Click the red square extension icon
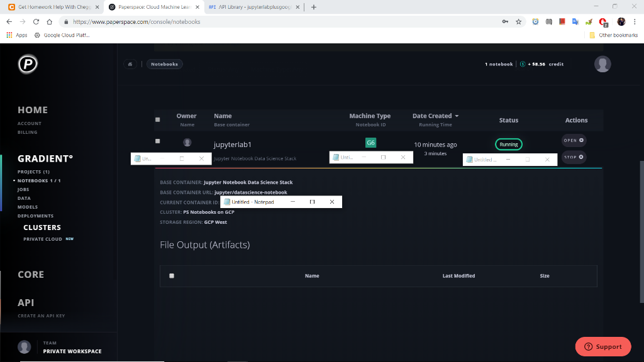 tap(562, 22)
